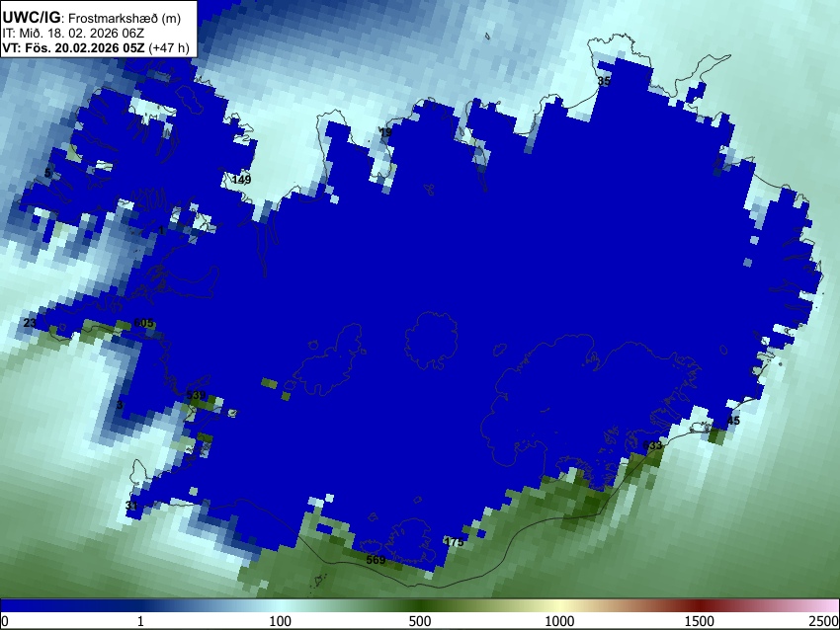Click the station value 45 on the southeast coast
Screen dimensions: 840x630
733,421
